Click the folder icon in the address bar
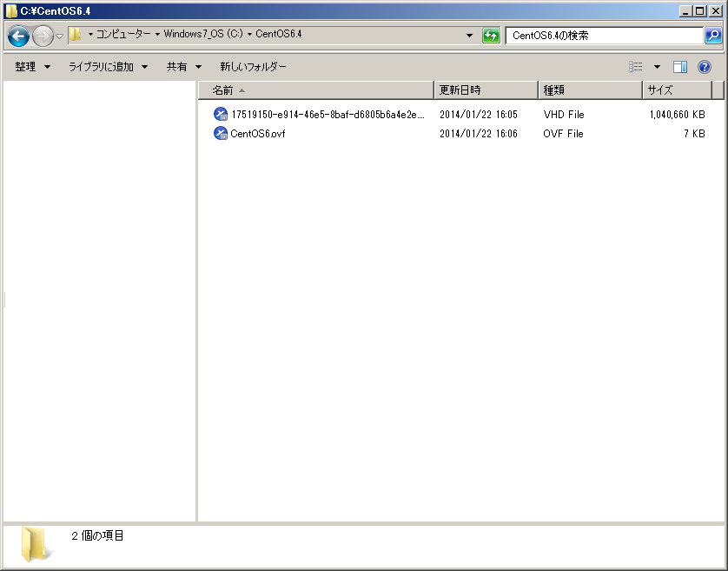The image size is (728, 571). [76, 34]
